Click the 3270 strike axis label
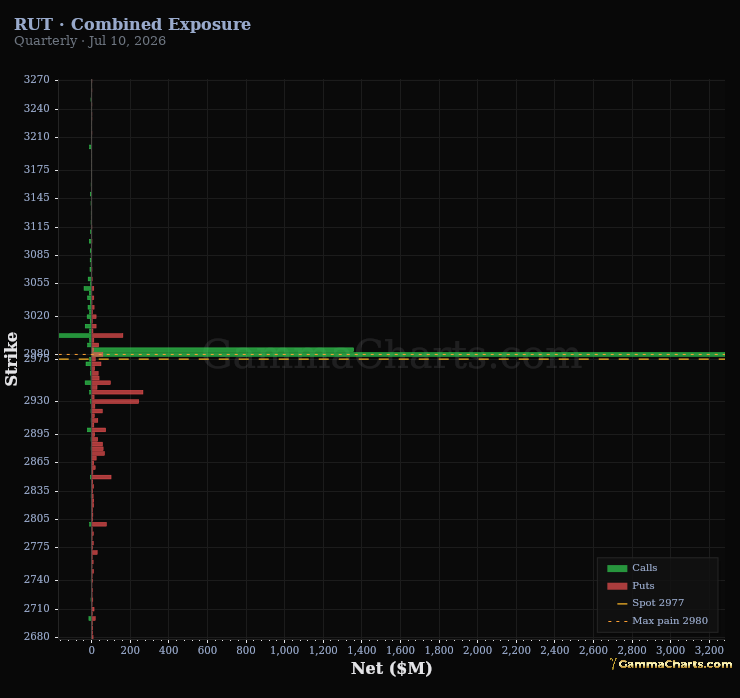The height and width of the screenshot is (698, 740). pos(36,79)
